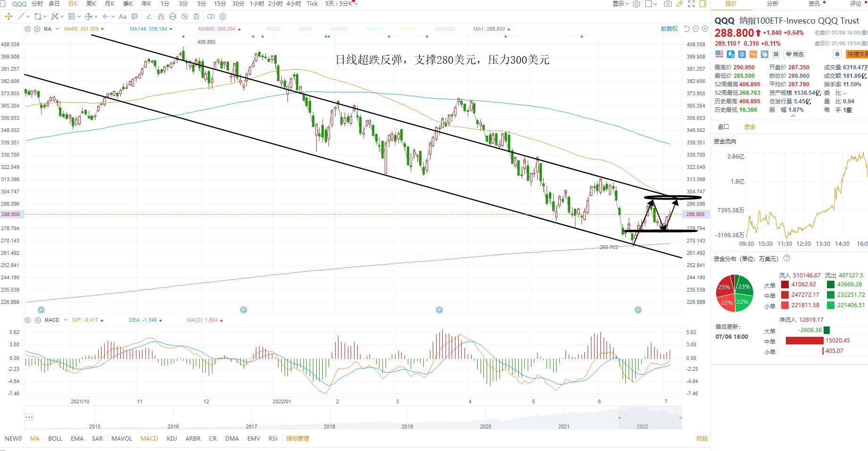
Task: Select the move/pan crosshair tool
Action: [x=8, y=17]
